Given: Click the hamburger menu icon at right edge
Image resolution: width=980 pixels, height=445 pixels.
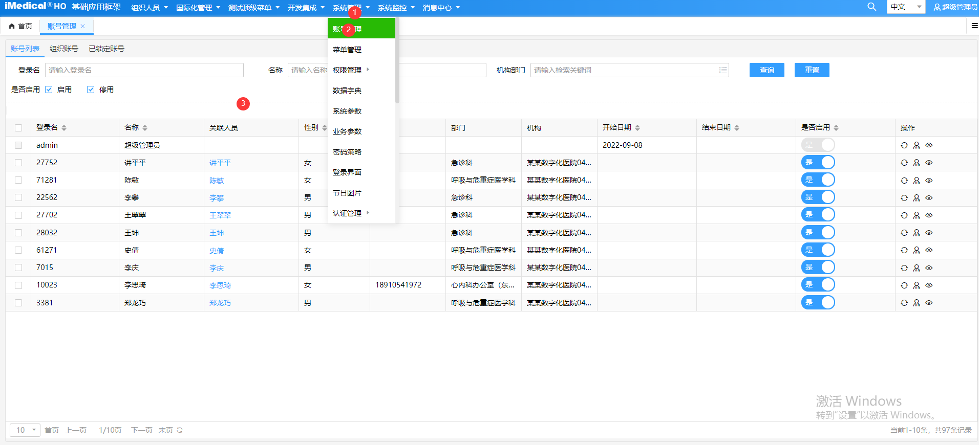Looking at the screenshot, I should 975,26.
